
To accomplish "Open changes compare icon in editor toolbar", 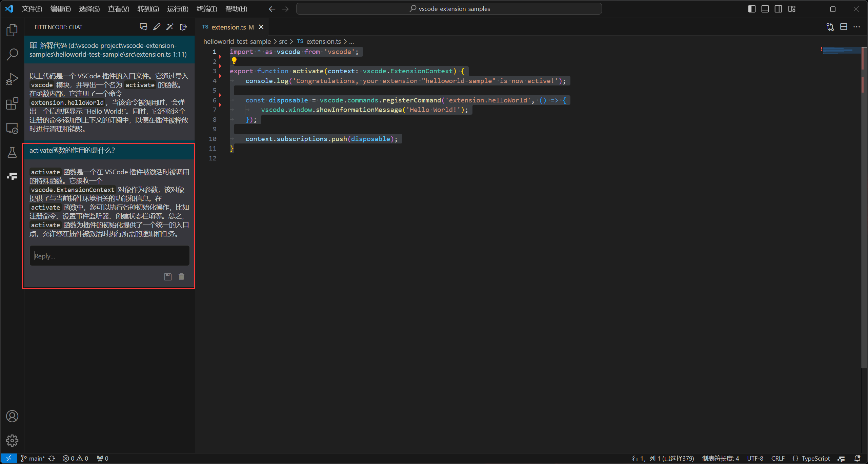I will point(830,27).
